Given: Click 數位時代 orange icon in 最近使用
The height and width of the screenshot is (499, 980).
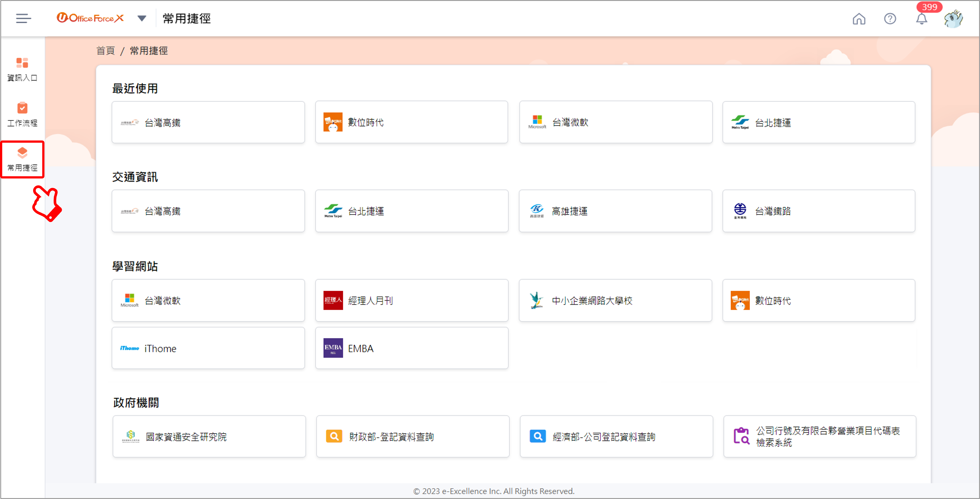Looking at the screenshot, I should pyautogui.click(x=333, y=122).
